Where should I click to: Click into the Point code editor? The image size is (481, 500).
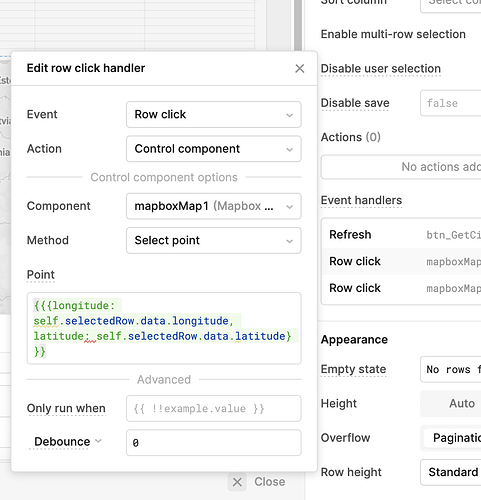(164, 328)
